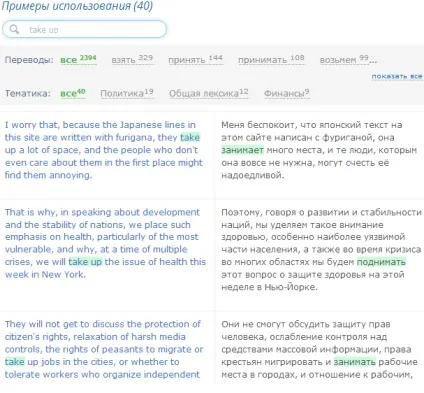Click highlighted word занимает in first translation
This screenshot has width=424, height=393.
pyautogui.click(x=242, y=150)
